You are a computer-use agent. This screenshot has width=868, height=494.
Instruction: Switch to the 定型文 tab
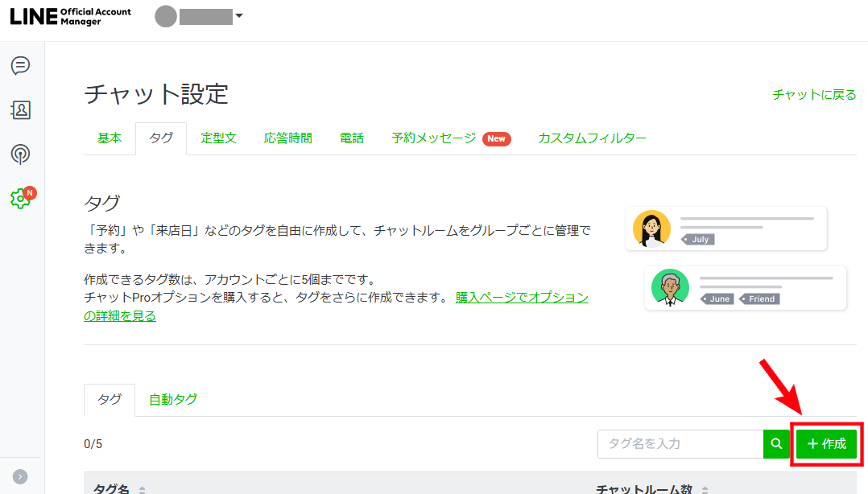pos(218,138)
